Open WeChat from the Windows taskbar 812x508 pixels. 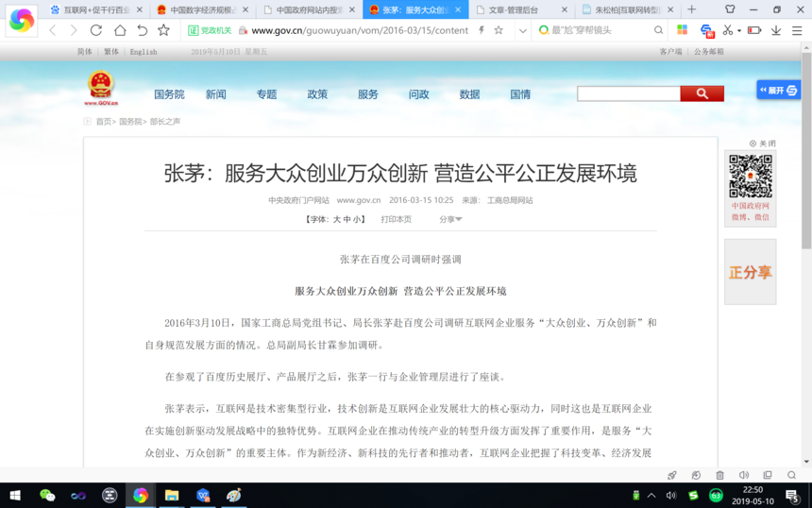coord(47,496)
